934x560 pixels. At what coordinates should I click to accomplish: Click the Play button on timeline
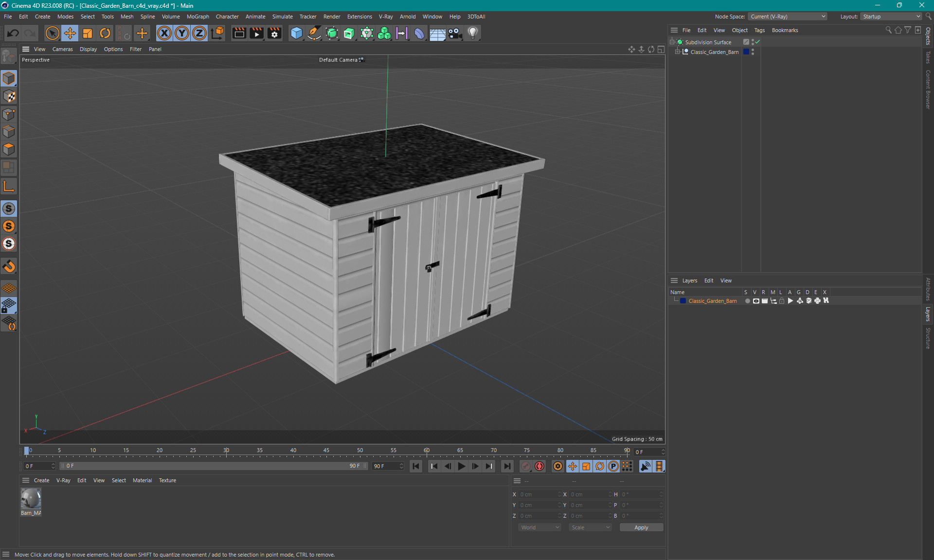[461, 466]
